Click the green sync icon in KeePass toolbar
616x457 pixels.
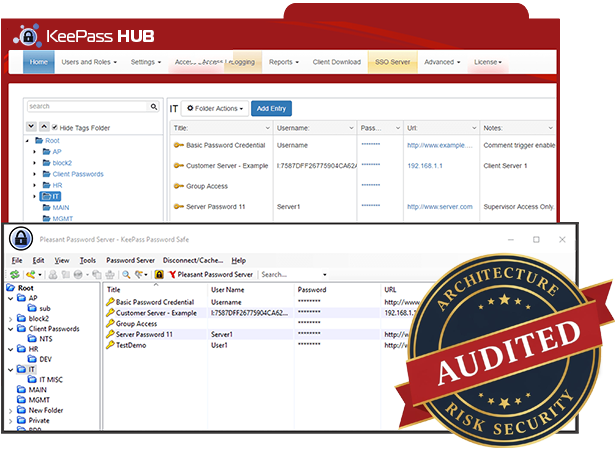tap(14, 274)
